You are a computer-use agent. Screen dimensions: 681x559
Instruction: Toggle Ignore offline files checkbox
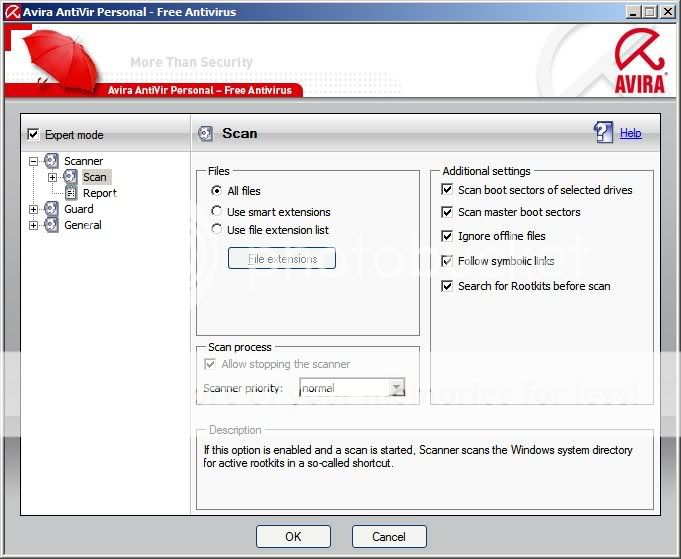(447, 235)
